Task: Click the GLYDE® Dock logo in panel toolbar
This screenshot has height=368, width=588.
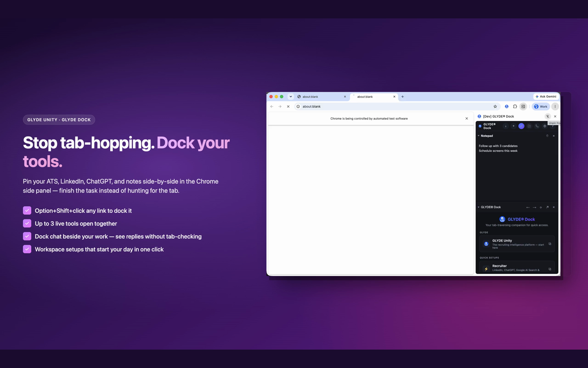Action: [480, 126]
